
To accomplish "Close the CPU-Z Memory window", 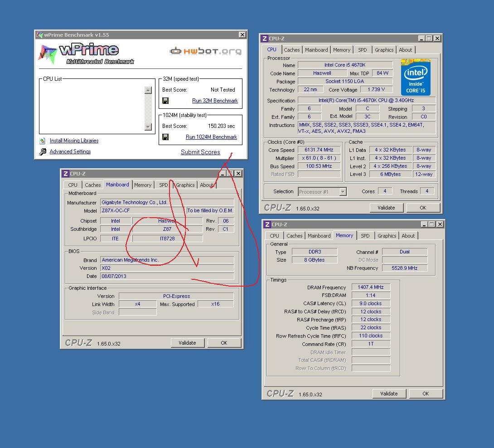I will (x=440, y=224).
